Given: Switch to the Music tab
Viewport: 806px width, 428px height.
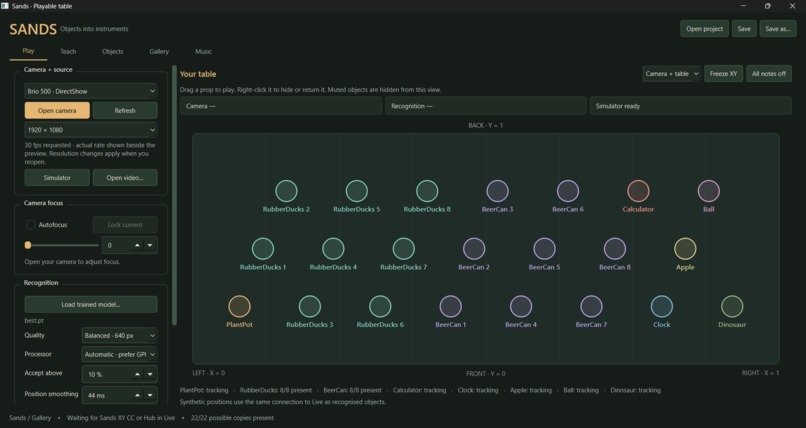Looking at the screenshot, I should [x=204, y=51].
